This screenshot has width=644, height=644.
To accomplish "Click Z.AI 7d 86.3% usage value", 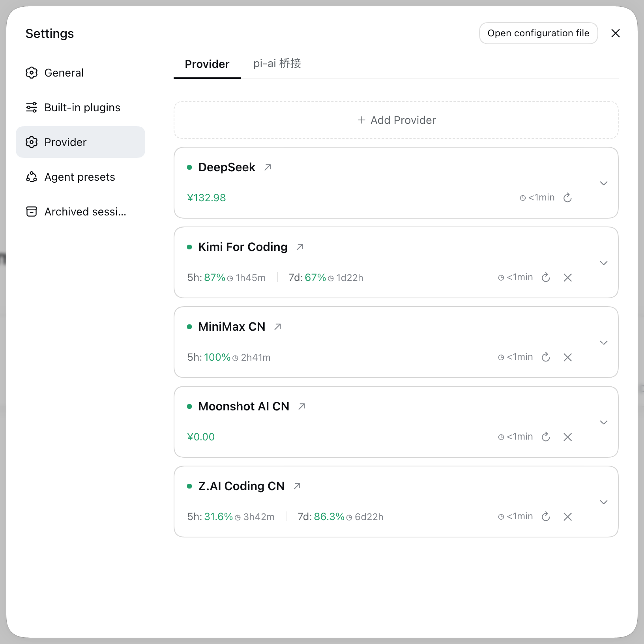I will pos(329,517).
